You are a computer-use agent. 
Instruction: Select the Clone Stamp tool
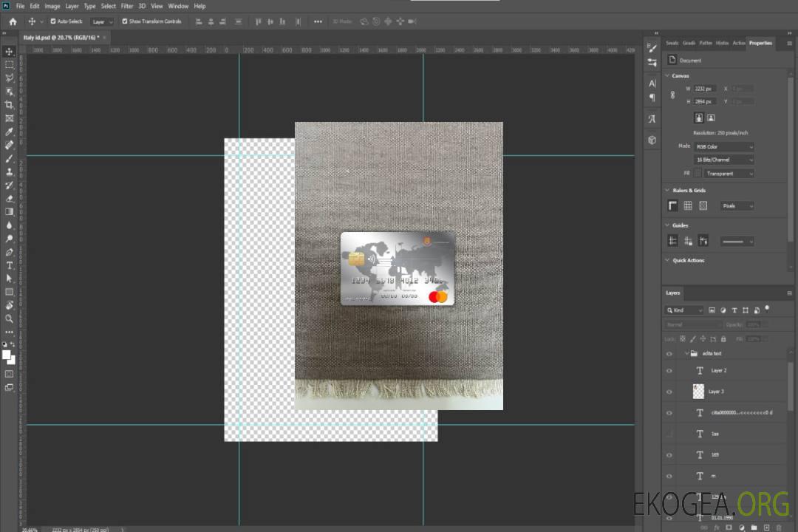(x=9, y=172)
